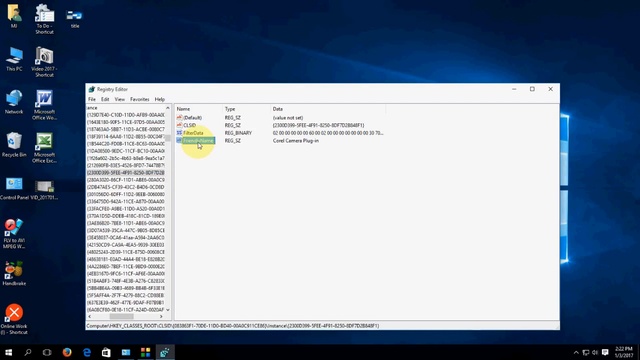Click REG_BINARY type cell
This screenshot has height=360, width=640.
point(238,133)
